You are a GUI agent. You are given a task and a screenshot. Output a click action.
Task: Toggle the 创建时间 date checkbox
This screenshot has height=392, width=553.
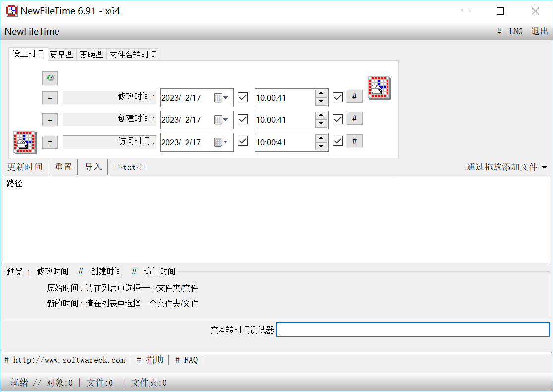click(x=243, y=119)
